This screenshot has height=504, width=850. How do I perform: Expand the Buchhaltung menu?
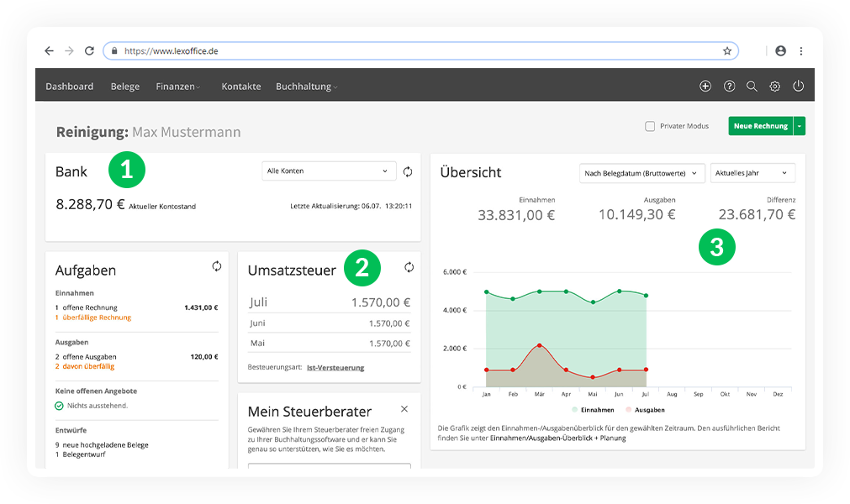(x=306, y=87)
